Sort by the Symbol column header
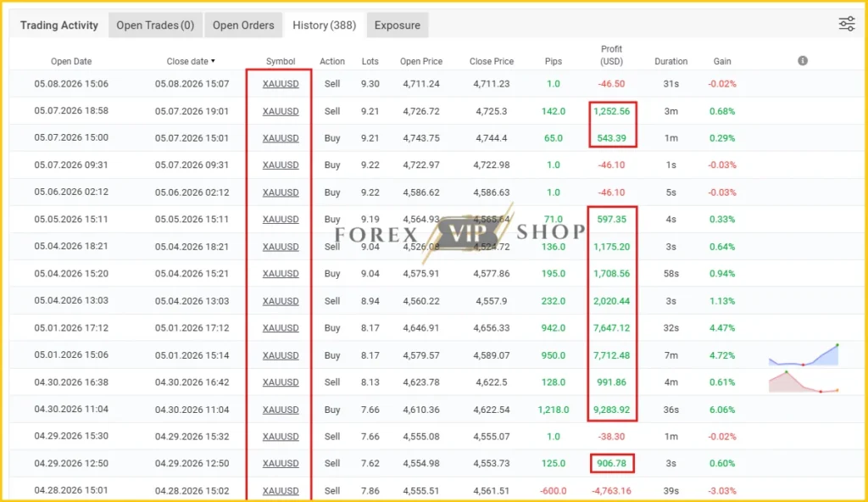 click(x=281, y=62)
